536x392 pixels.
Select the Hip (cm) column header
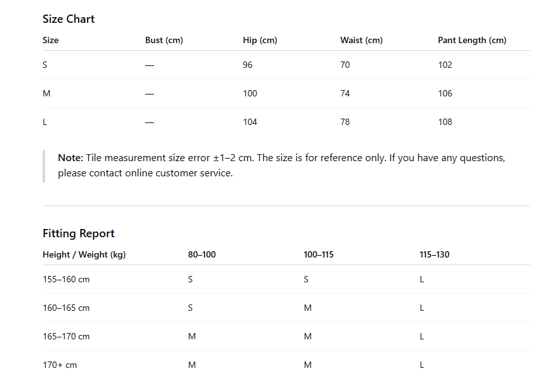click(x=260, y=41)
